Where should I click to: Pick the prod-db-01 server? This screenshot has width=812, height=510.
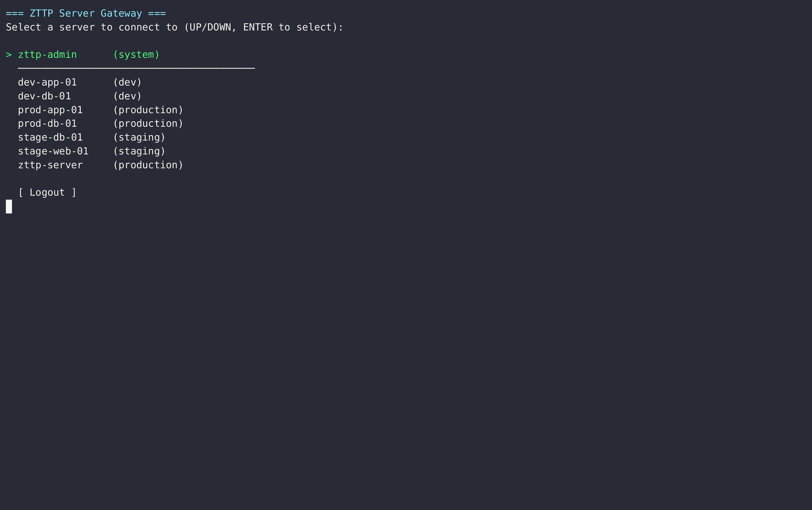coord(100,123)
